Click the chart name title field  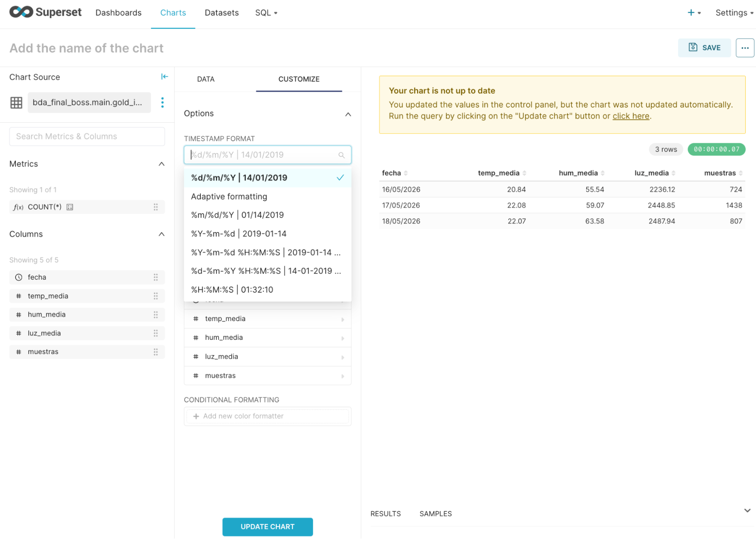coord(86,48)
